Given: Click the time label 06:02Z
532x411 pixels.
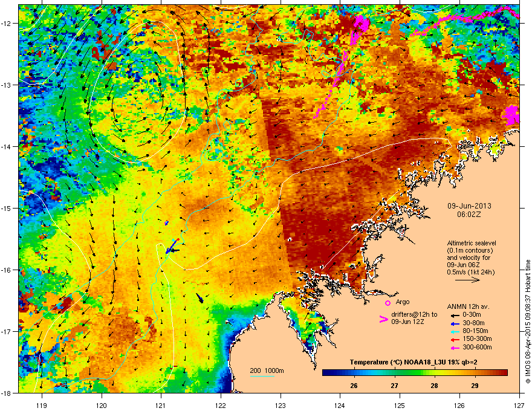Looking at the screenshot, I should tap(469, 215).
